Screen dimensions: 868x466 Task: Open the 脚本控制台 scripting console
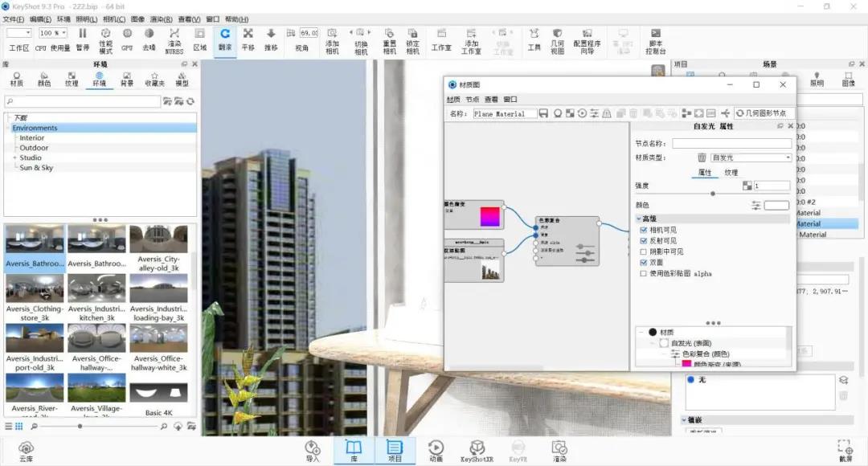click(656, 40)
